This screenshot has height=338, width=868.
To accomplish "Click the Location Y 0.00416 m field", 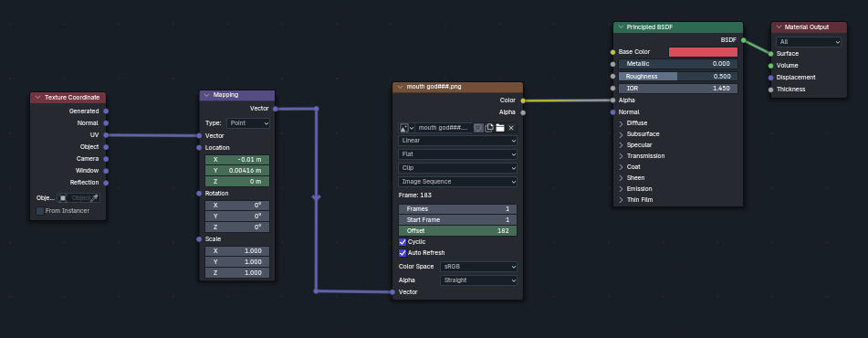I will tap(237, 171).
